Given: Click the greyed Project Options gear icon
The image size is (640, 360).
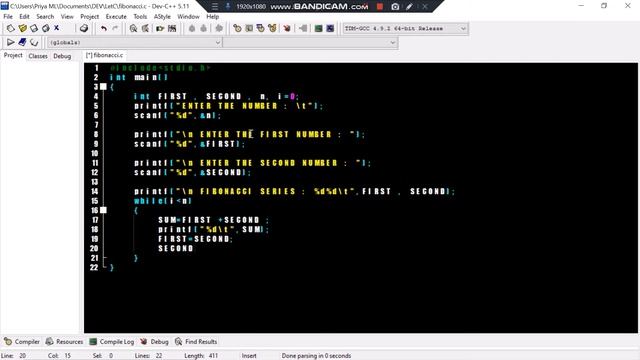Looking at the screenshot, I should (219, 28).
